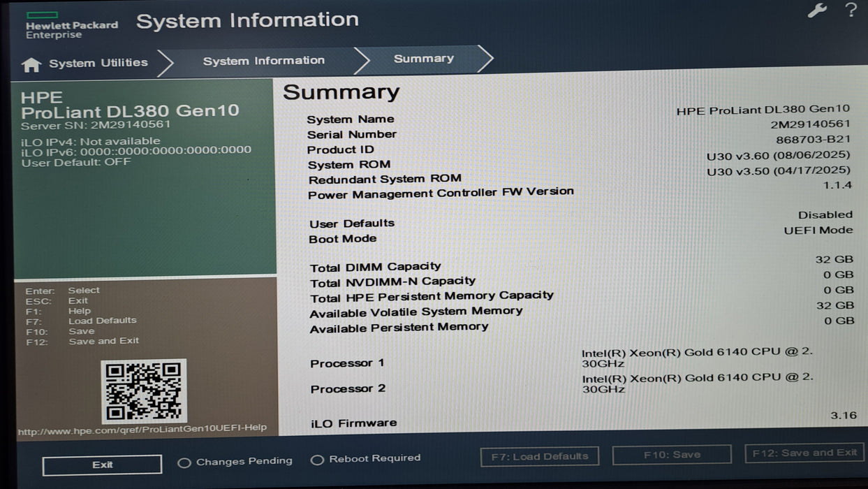Click the System Information page title

tap(247, 20)
